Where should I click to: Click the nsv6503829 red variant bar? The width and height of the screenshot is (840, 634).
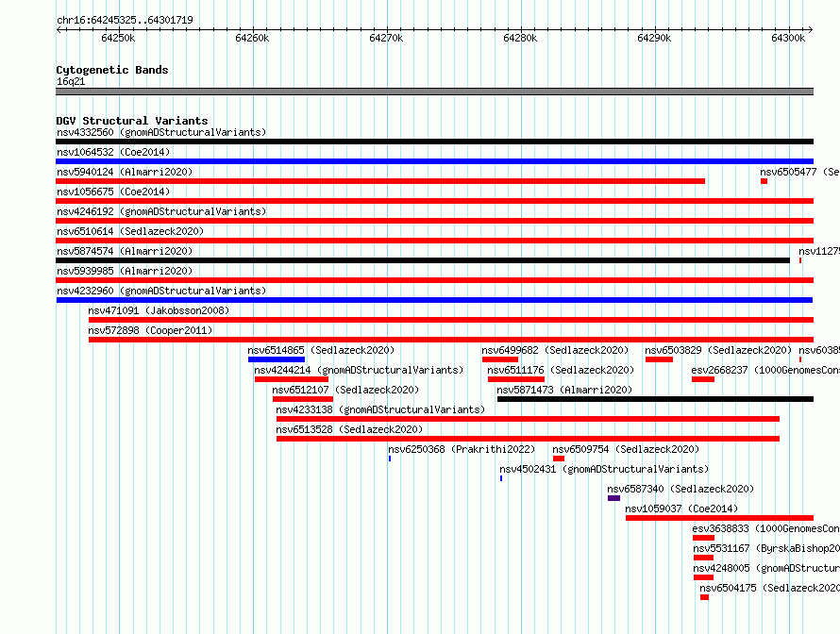pos(659,359)
